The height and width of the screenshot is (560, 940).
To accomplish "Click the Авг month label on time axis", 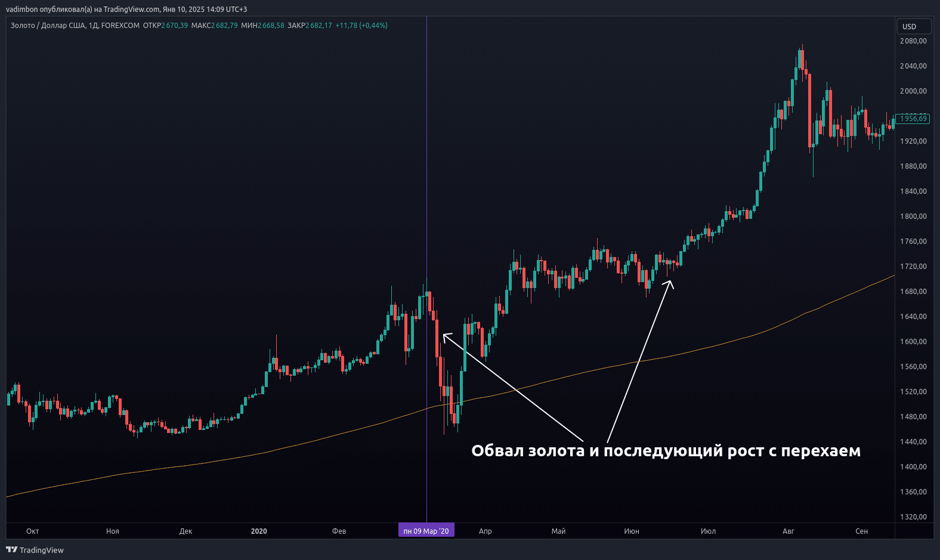I will pos(788,531).
